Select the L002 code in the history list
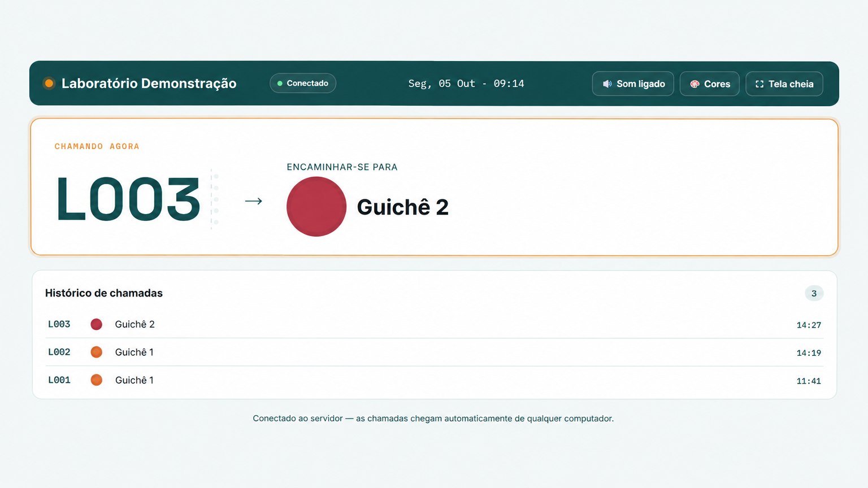 59,352
